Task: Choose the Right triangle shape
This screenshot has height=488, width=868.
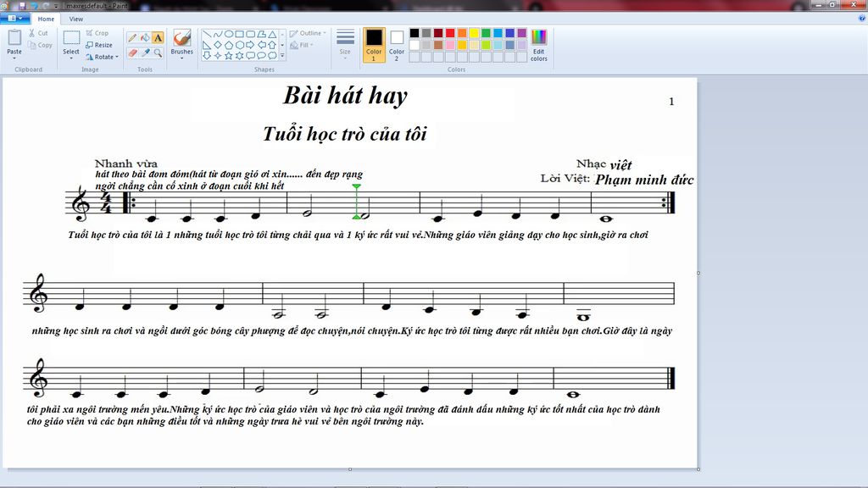Action: pos(207,45)
